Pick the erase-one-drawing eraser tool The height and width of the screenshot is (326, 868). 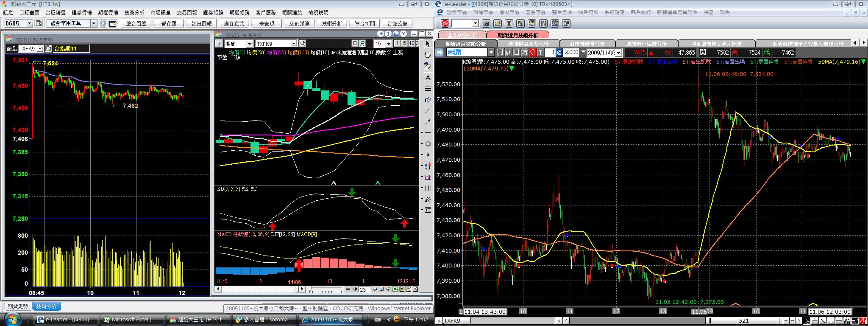coord(428,56)
